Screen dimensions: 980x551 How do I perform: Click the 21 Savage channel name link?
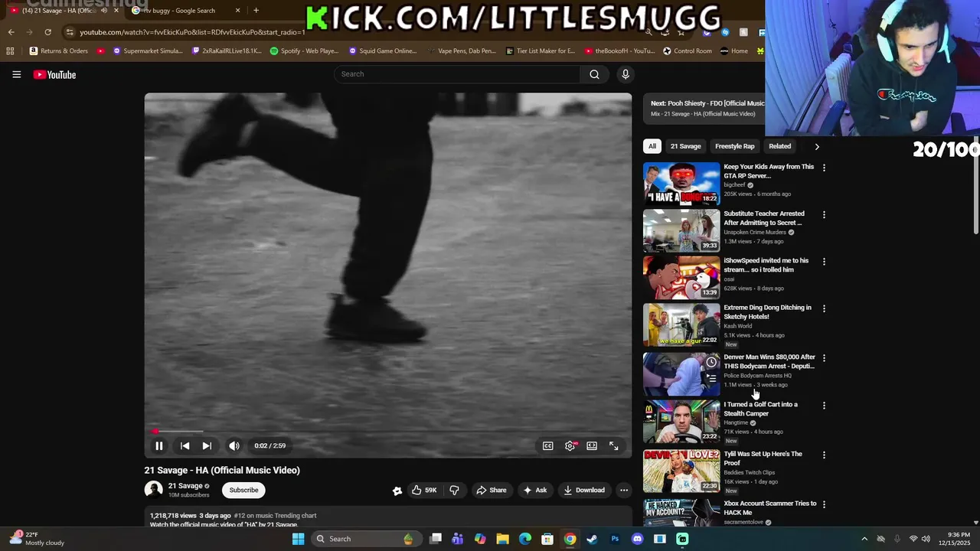[x=185, y=486]
